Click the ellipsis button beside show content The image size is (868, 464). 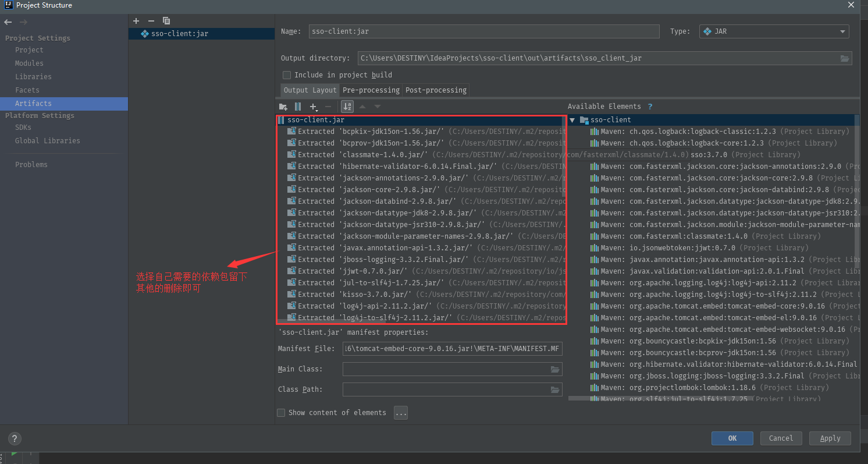point(401,413)
